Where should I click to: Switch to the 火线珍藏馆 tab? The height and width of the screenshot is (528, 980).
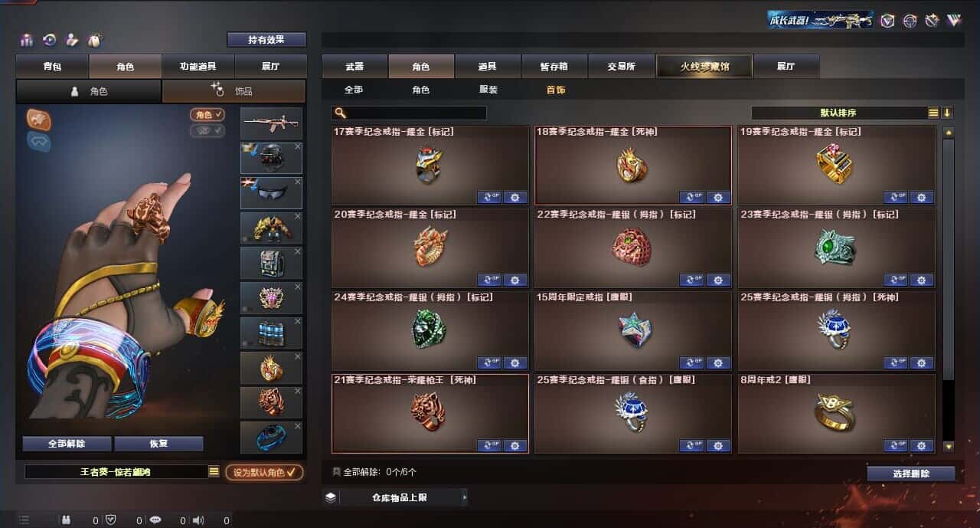[x=704, y=66]
